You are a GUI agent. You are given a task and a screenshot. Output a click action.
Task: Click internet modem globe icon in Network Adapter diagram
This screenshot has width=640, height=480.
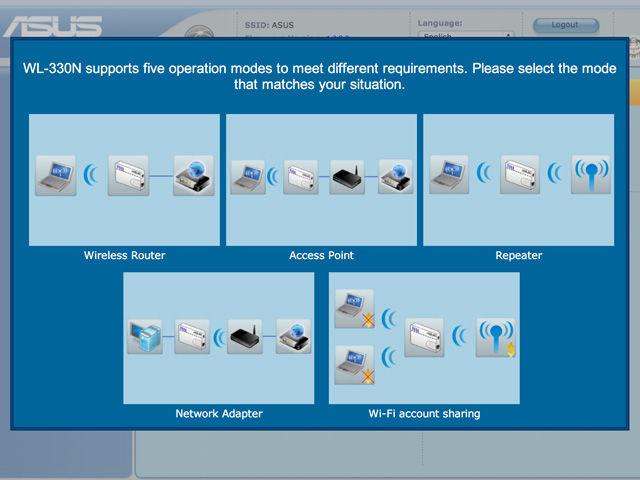[x=294, y=336]
